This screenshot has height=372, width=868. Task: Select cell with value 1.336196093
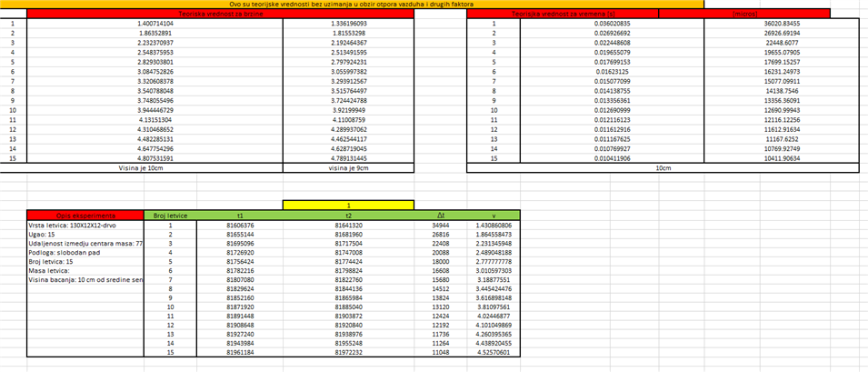[x=348, y=24]
